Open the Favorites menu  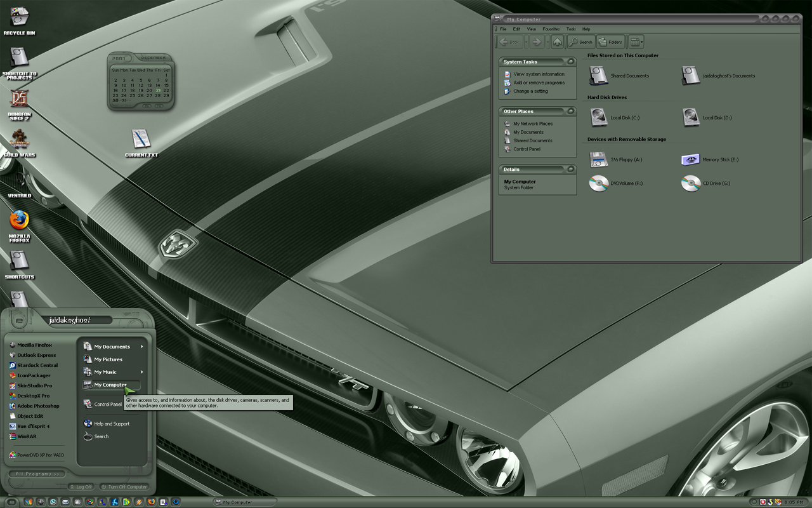551,29
